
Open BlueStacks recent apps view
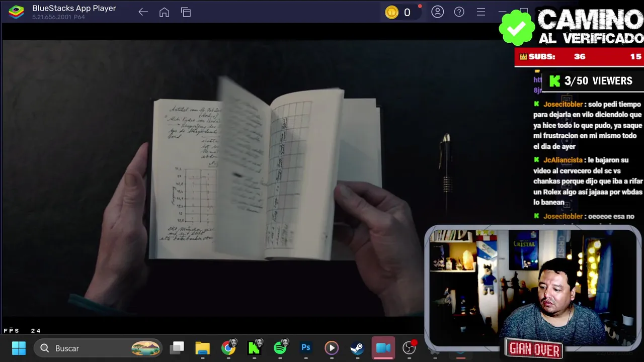coord(186,12)
